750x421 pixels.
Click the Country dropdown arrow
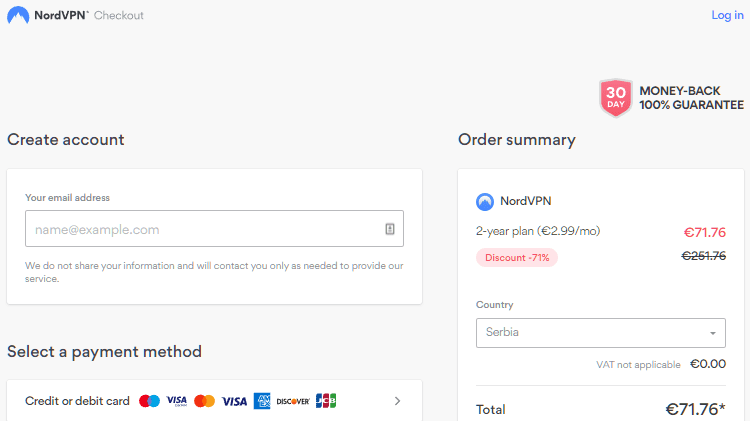coord(713,333)
